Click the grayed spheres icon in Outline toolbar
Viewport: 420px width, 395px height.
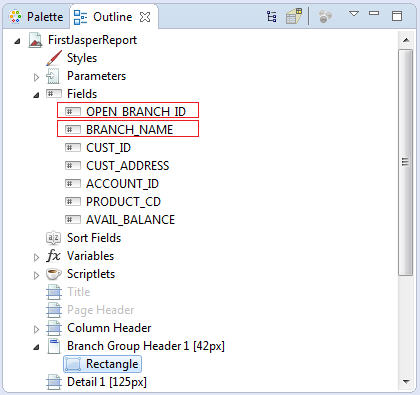325,16
